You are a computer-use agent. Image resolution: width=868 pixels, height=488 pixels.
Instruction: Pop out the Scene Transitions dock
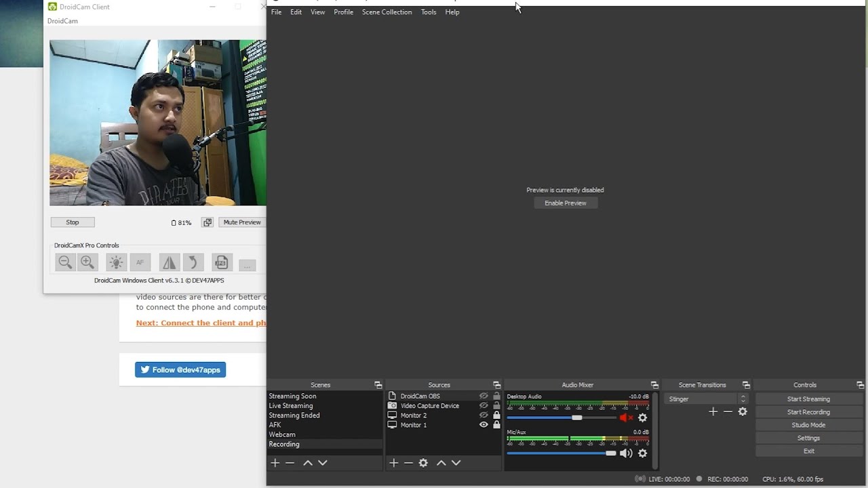click(746, 385)
